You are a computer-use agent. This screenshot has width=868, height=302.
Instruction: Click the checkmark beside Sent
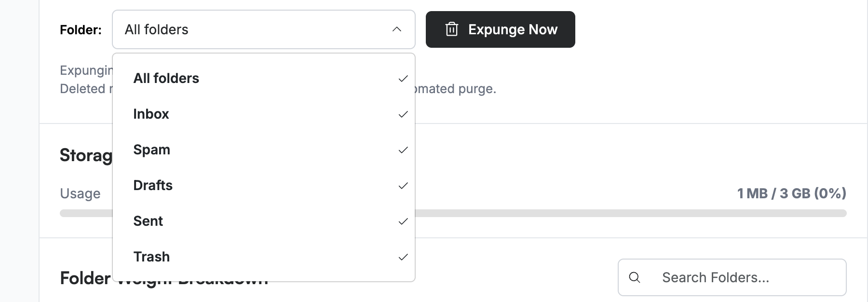pyautogui.click(x=403, y=221)
